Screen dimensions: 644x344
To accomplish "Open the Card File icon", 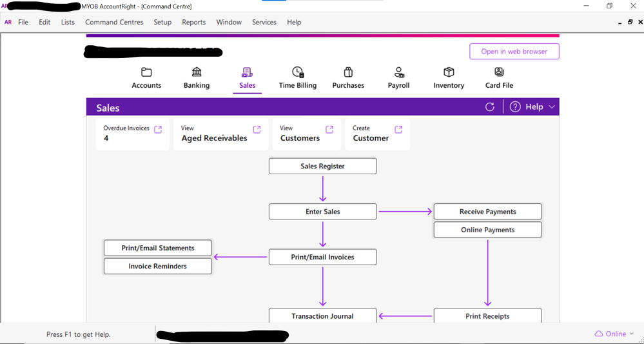I will point(499,72).
